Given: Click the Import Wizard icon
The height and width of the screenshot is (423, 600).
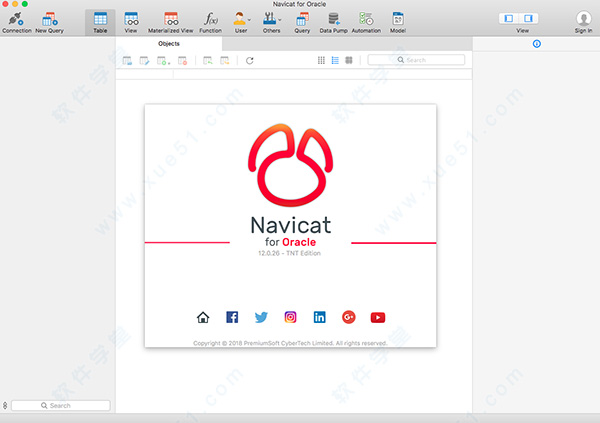Looking at the screenshot, I should (x=208, y=60).
